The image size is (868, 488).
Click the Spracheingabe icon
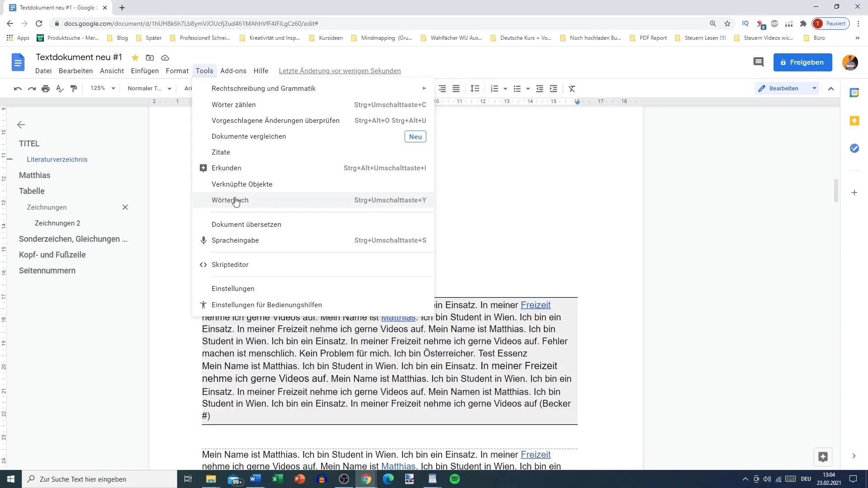[204, 239]
